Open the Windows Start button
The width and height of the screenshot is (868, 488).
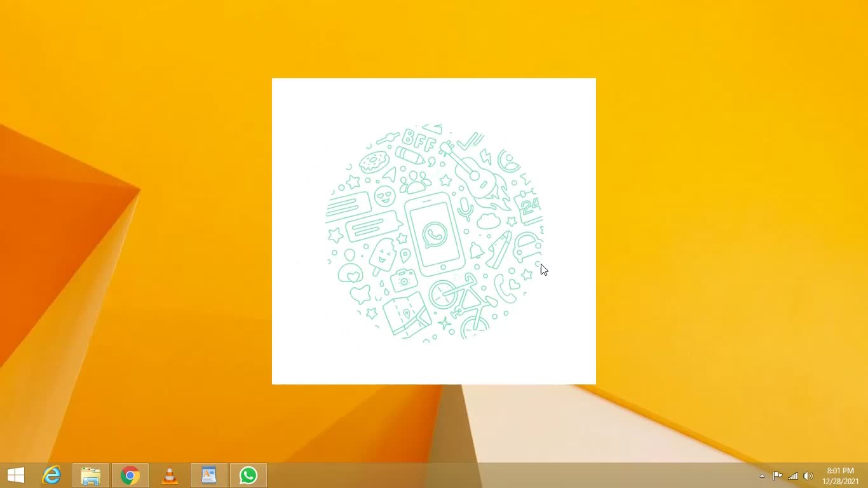[x=16, y=475]
